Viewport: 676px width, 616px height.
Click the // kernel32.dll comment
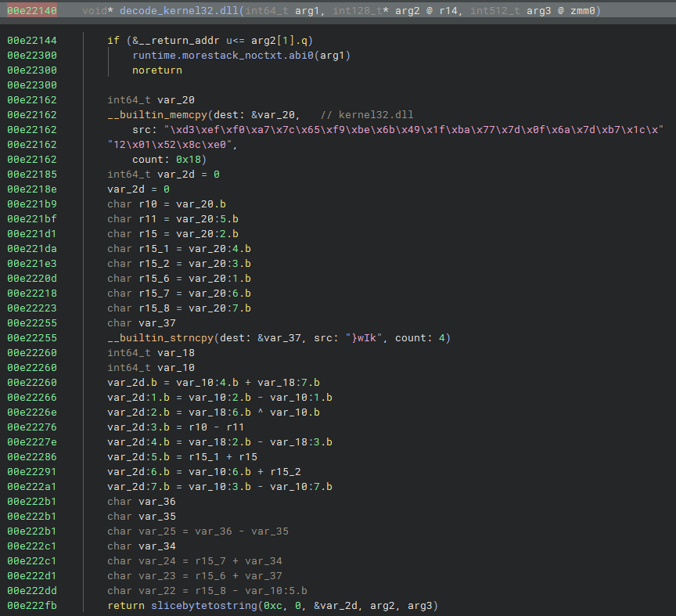367,115
